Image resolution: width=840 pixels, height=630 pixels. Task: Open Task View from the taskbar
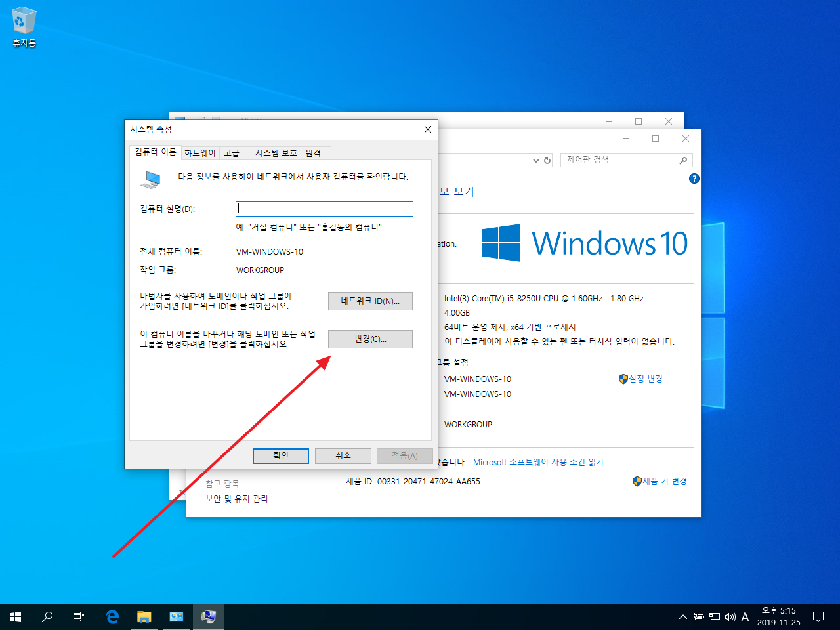tap(78, 616)
